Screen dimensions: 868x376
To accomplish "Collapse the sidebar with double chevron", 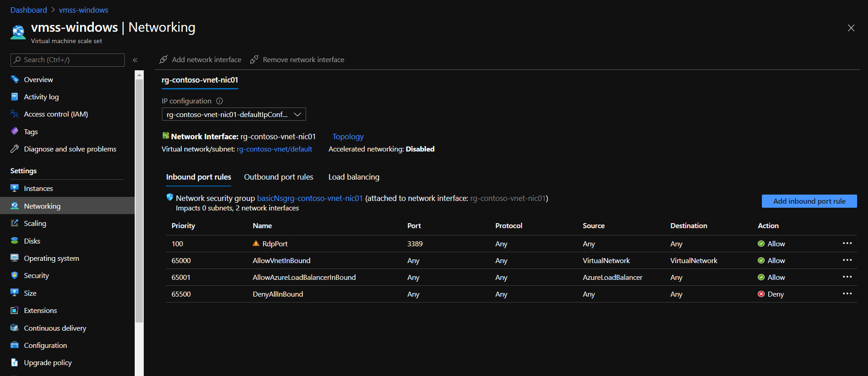I will [135, 60].
